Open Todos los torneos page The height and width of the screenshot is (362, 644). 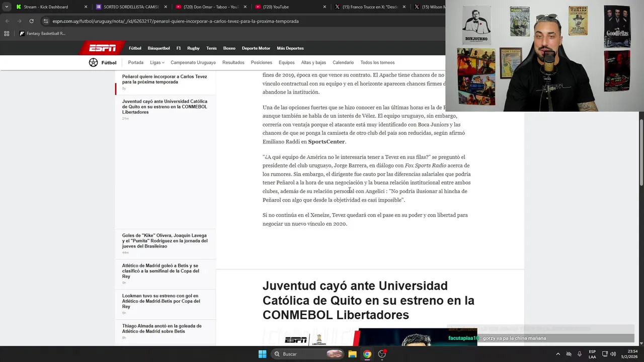pyautogui.click(x=377, y=62)
